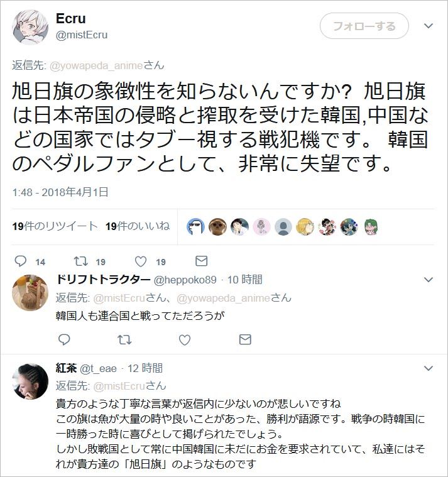Open @heppoko89 profile handle
This screenshot has height=477, width=448.
[185, 280]
